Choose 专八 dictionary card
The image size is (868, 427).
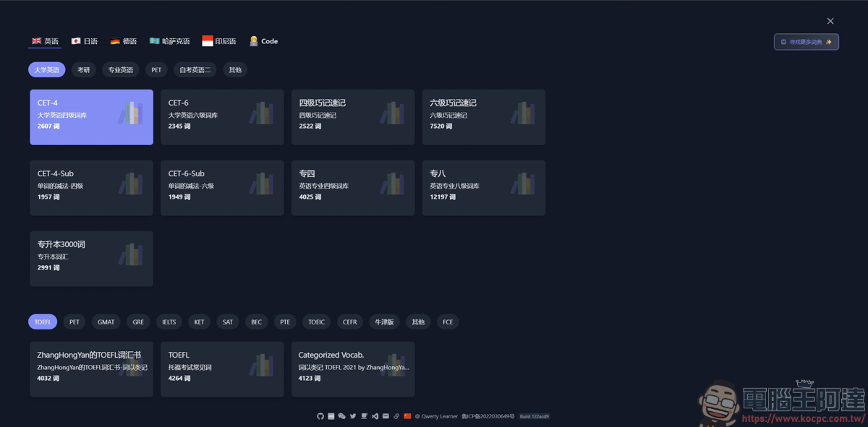tap(484, 188)
